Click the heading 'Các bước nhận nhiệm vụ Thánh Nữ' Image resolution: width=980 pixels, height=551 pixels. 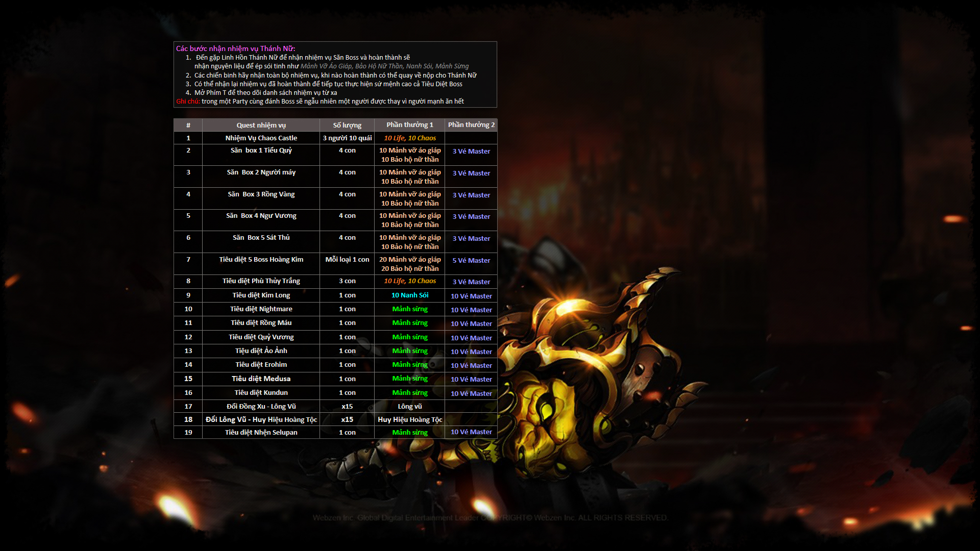click(235, 48)
